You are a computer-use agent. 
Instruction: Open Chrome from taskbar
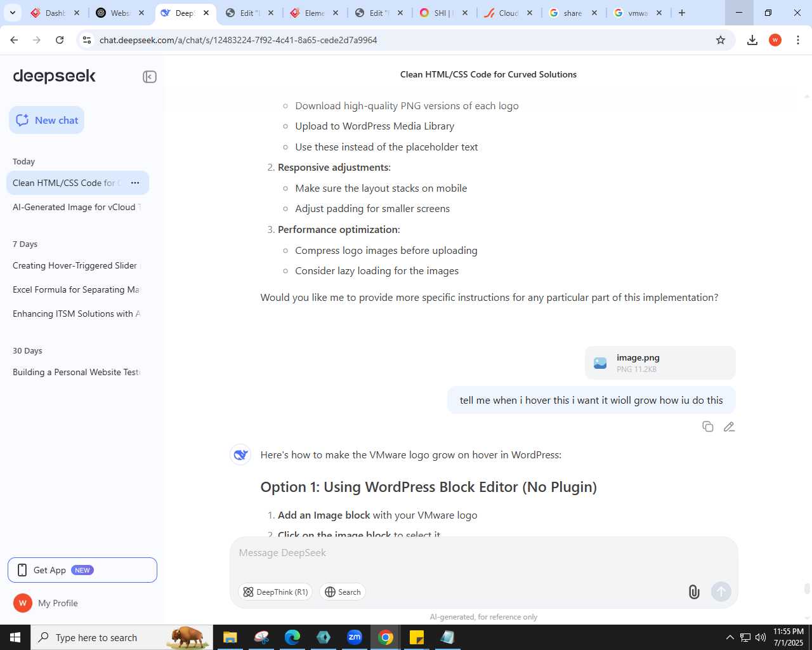[x=386, y=637]
